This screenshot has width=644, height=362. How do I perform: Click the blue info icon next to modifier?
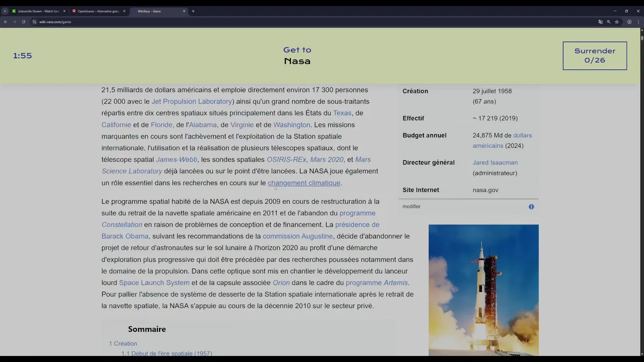(531, 207)
